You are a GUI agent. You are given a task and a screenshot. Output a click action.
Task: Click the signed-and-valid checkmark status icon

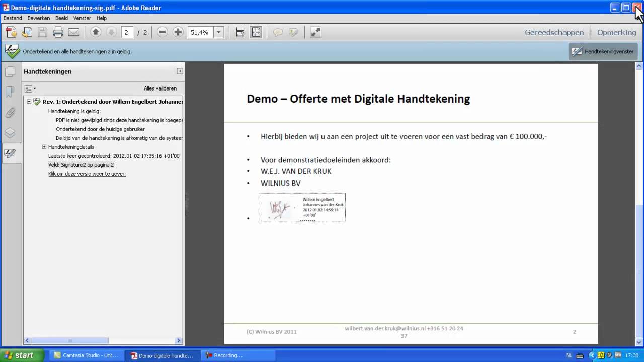[x=12, y=51]
